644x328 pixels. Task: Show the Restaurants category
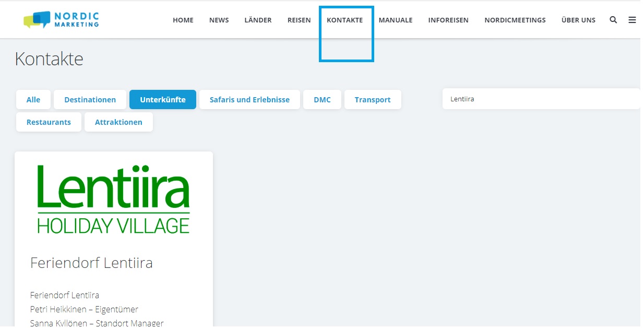(x=49, y=122)
